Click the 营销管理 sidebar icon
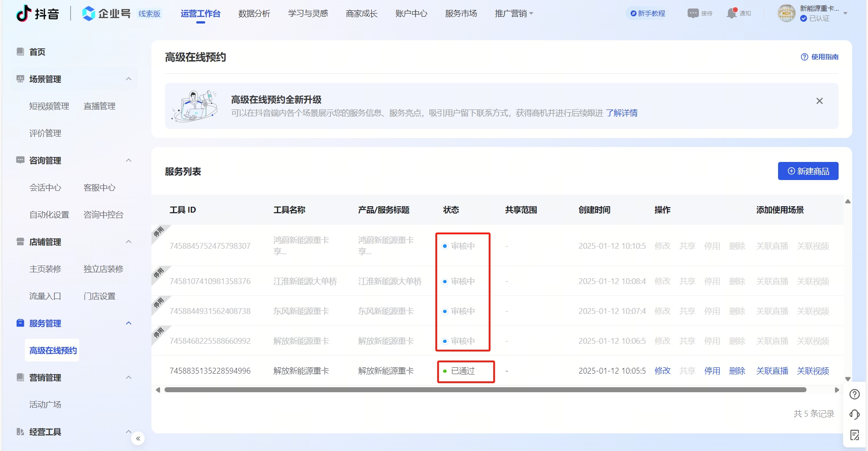 tap(20, 377)
